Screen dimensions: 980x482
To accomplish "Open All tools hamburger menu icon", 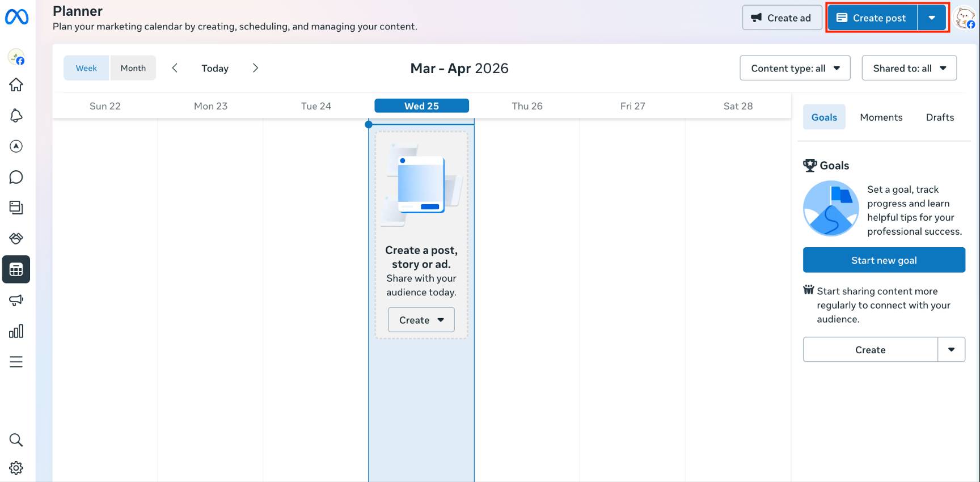I will (16, 362).
